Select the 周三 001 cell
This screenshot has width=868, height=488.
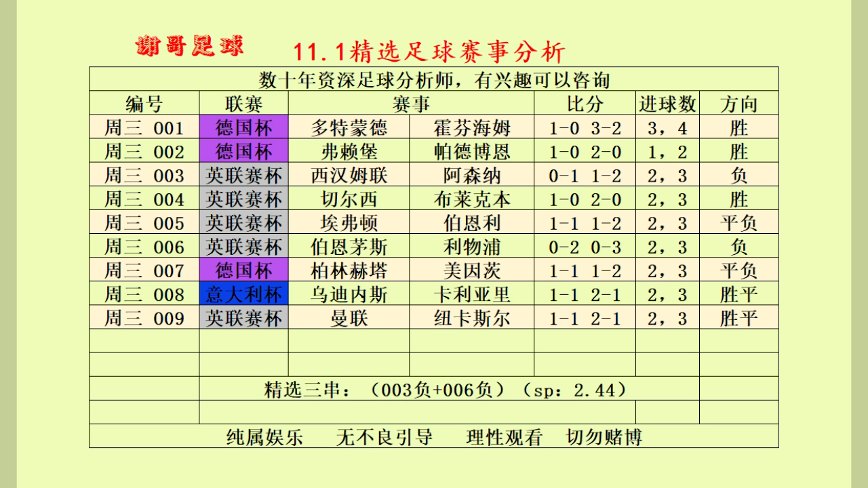coord(144,127)
